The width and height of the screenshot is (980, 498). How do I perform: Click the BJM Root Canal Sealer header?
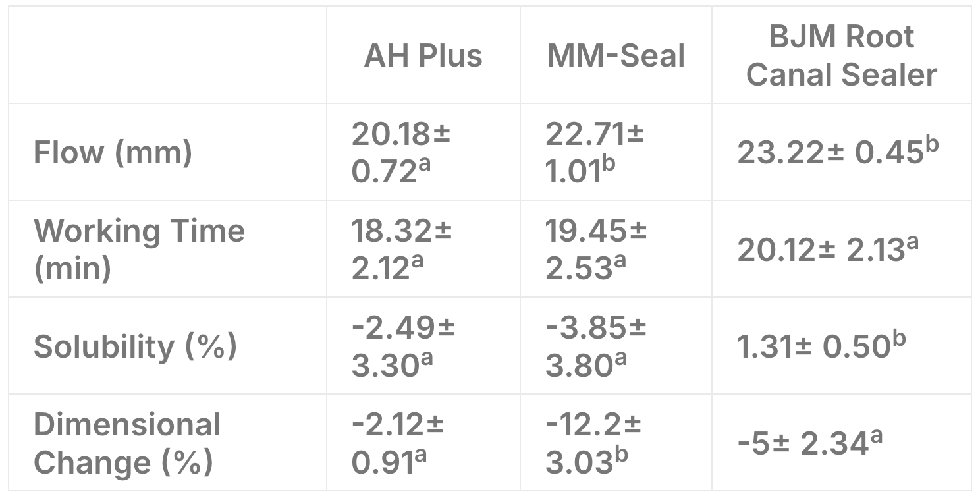pyautogui.click(x=841, y=56)
